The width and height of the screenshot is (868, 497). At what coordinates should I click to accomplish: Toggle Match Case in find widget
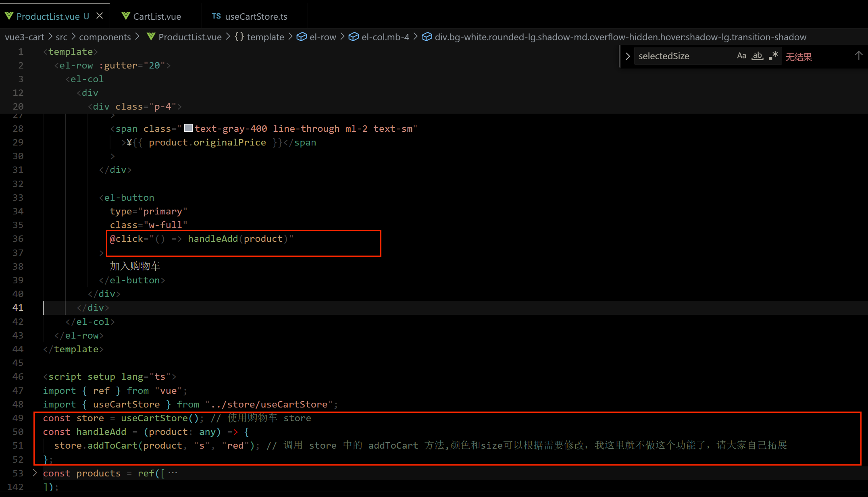click(741, 56)
